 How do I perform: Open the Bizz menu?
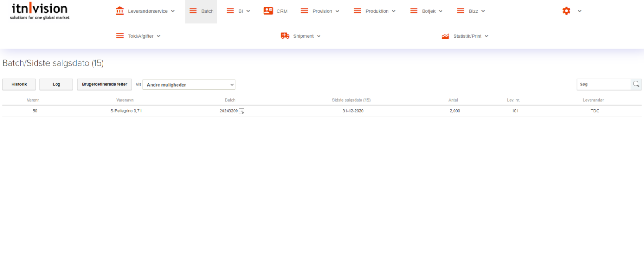(x=471, y=11)
